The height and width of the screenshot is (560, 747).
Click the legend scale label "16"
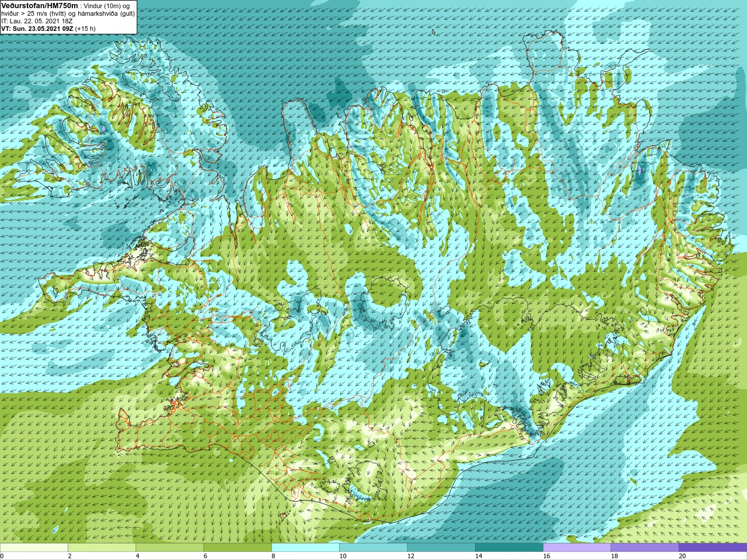[547, 556]
